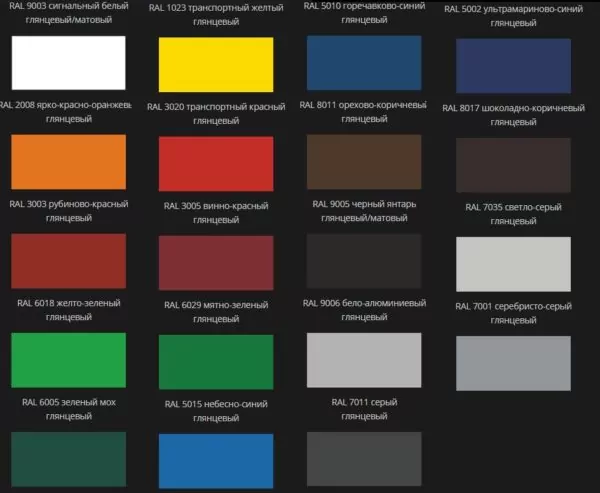600x493 pixels.
Task: Choose the RAL 5010 gentian blue swatch
Action: [364, 63]
